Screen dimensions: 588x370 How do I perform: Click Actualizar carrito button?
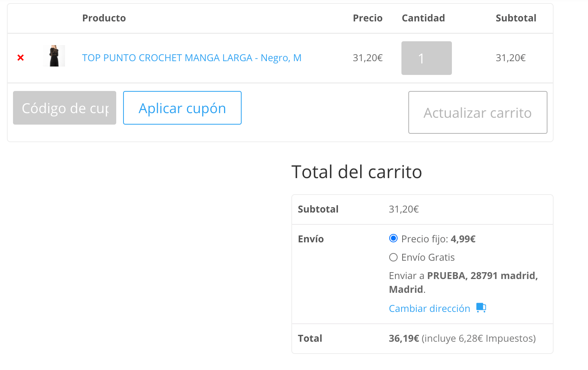click(478, 112)
